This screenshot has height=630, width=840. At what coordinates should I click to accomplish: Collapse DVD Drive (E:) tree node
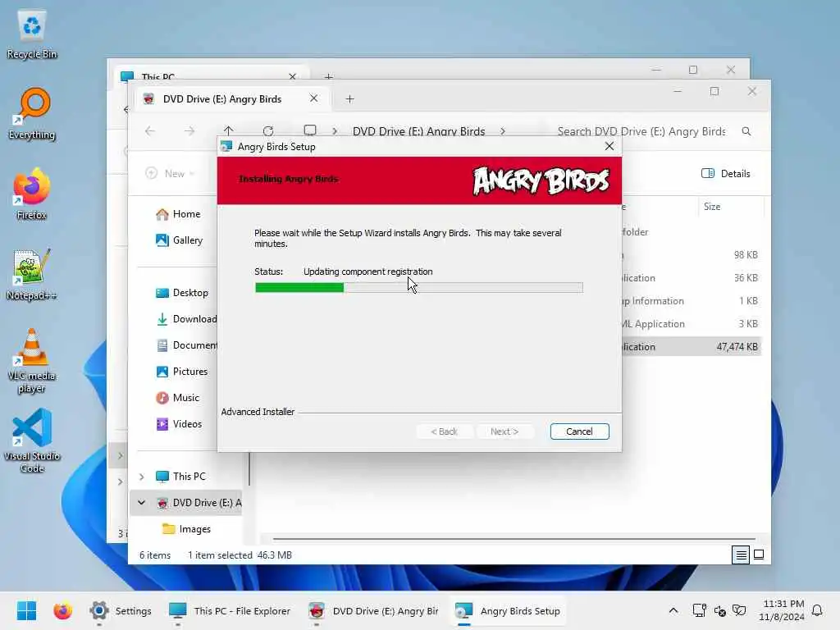coord(141,503)
